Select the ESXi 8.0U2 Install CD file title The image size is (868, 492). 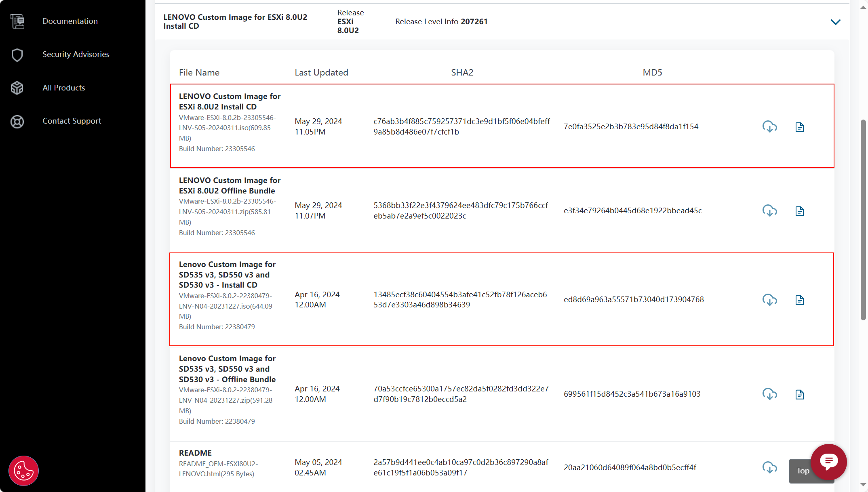coord(230,101)
